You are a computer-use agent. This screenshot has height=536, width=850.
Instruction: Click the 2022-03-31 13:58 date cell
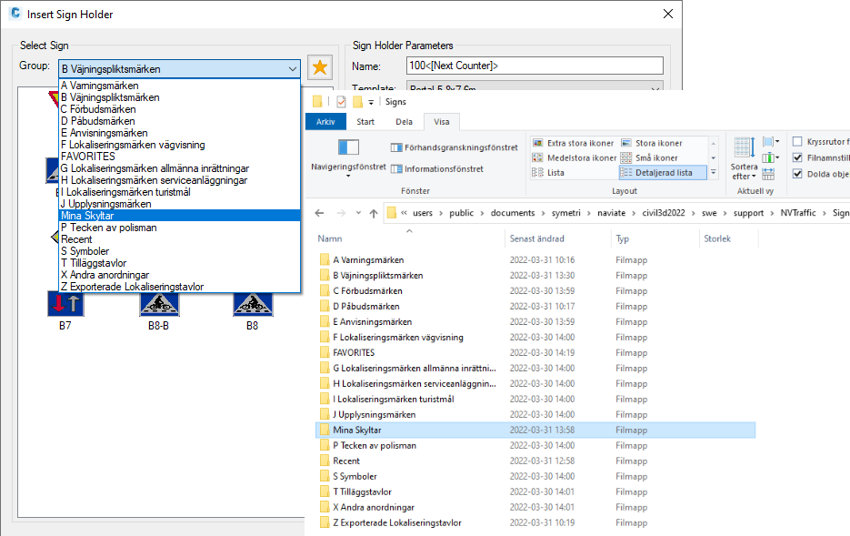[542, 430]
